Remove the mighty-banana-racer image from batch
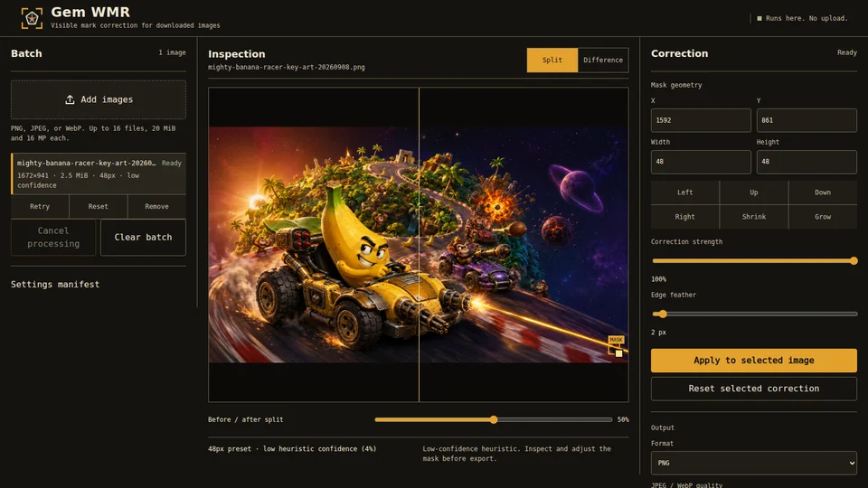 coord(156,206)
